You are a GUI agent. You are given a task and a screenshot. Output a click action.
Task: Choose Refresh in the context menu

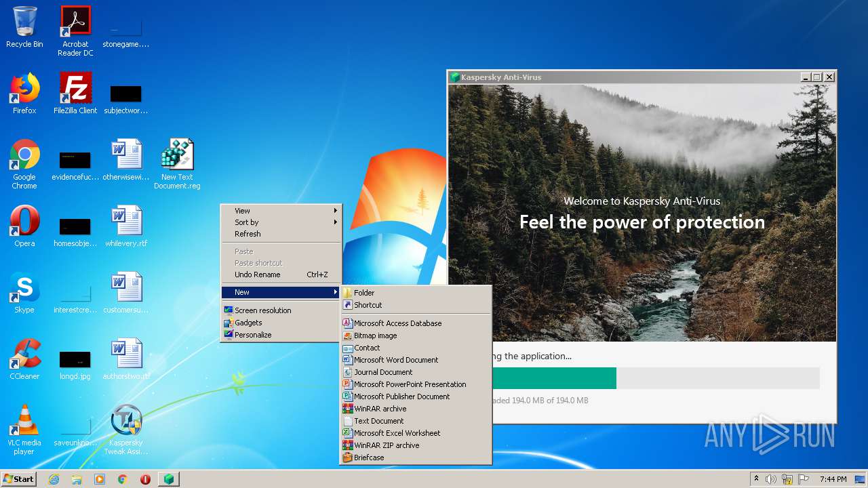(x=281, y=234)
